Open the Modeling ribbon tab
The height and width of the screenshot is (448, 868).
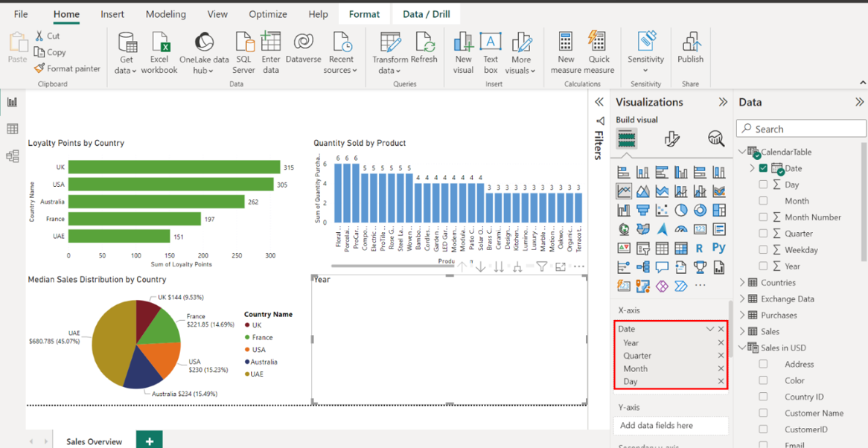point(165,14)
